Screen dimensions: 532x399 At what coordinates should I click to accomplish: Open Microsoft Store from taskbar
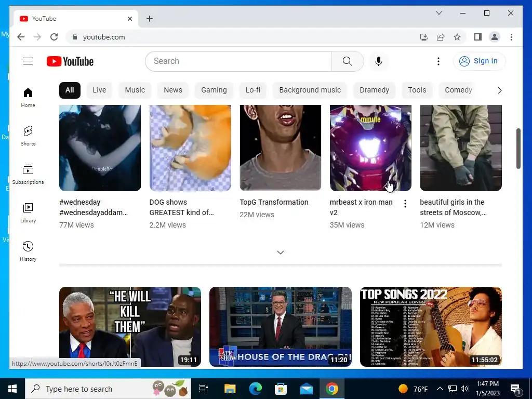click(281, 389)
